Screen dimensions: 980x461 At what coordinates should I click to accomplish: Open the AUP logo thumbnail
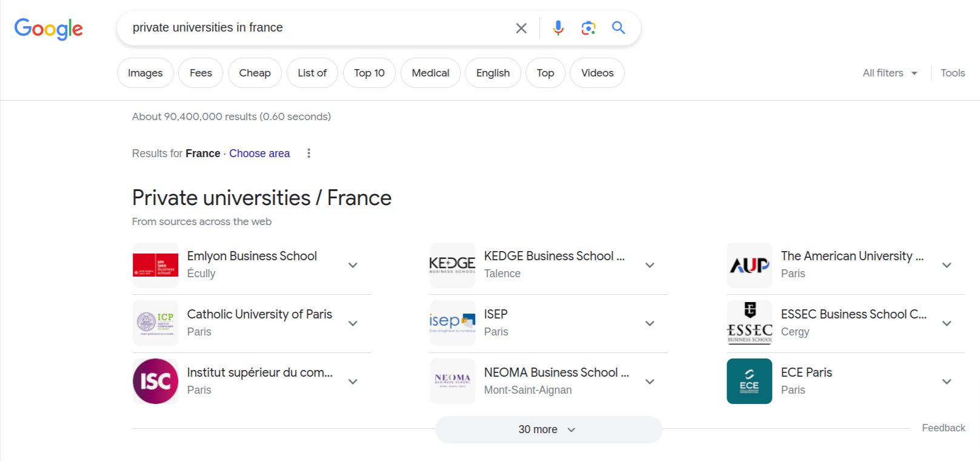coord(750,265)
